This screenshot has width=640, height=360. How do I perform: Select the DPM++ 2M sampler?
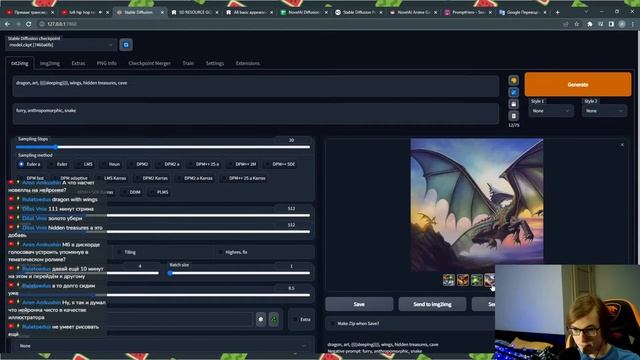click(x=242, y=164)
